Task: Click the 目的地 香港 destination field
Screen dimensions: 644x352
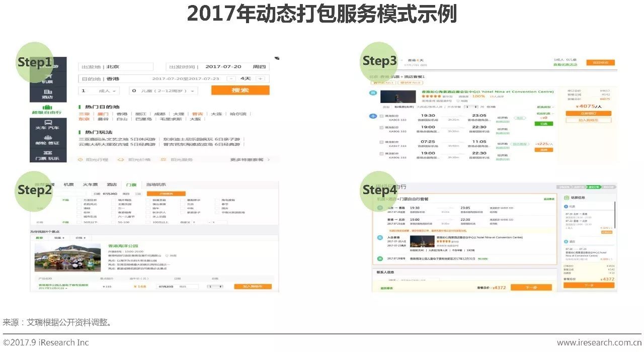Action: [x=174, y=78]
